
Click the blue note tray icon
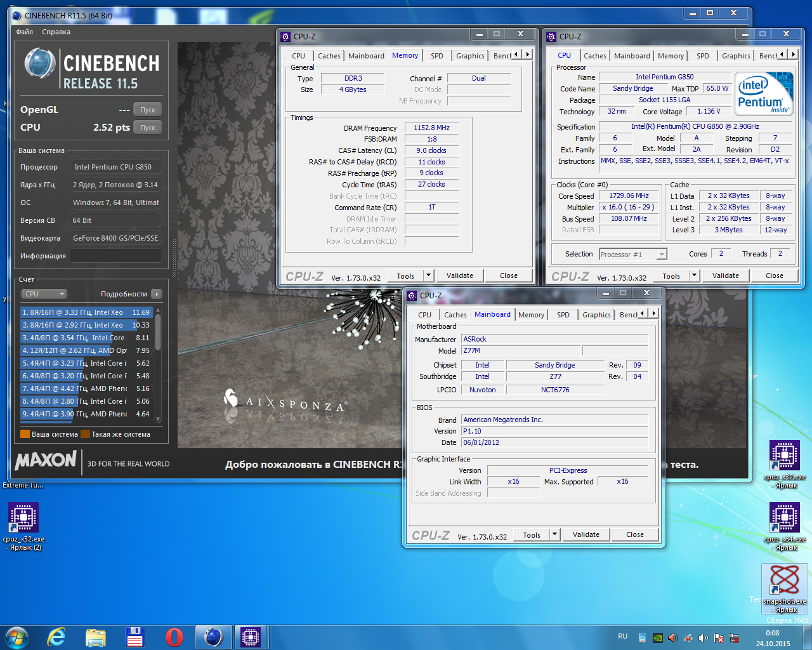pyautogui.click(x=642, y=638)
